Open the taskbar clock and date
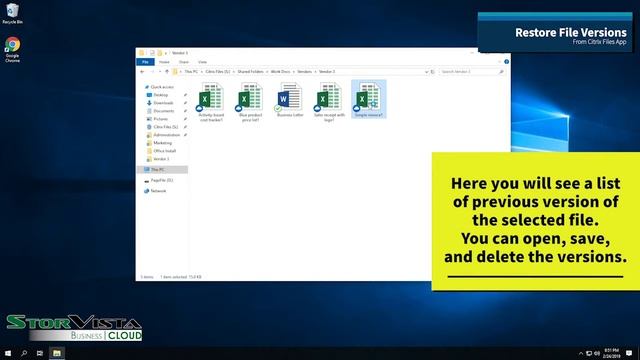This screenshot has width=640, height=360. click(x=611, y=353)
